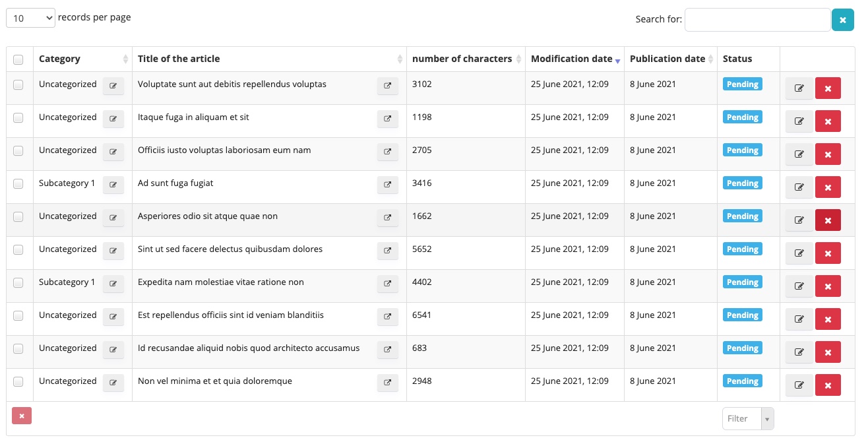868x444 pixels.
Task: Edit the category of the first Uncategorized row
Action: tap(113, 86)
